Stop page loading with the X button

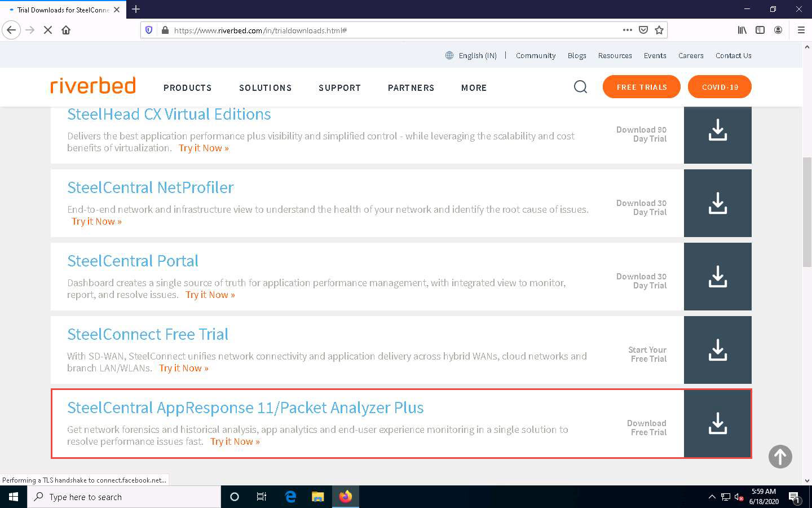[x=48, y=30]
